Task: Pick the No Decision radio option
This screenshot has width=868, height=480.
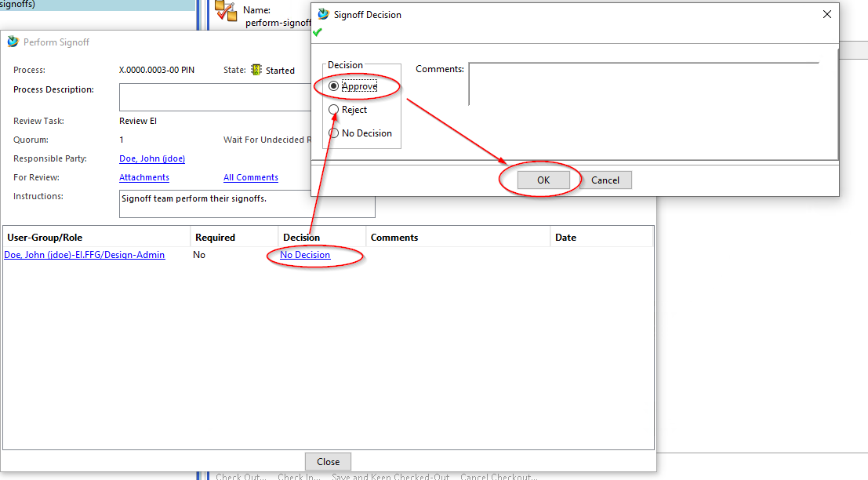Action: [334, 133]
